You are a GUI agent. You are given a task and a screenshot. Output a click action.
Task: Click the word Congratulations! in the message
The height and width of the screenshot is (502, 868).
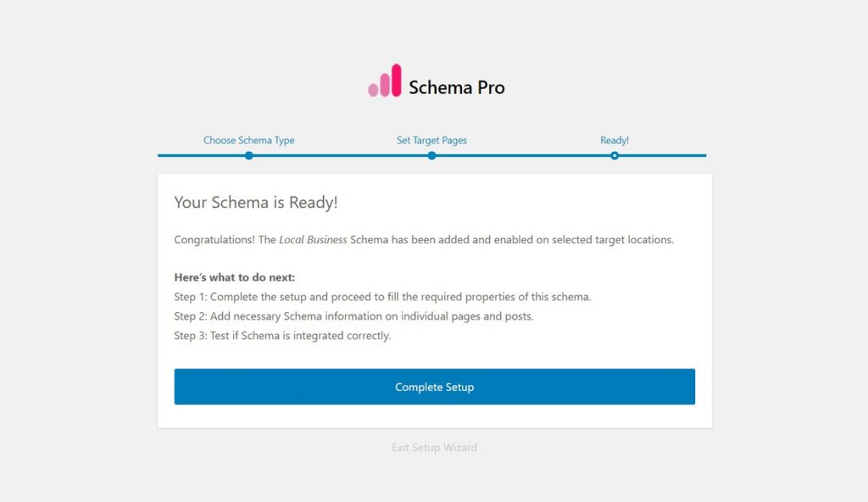point(214,240)
